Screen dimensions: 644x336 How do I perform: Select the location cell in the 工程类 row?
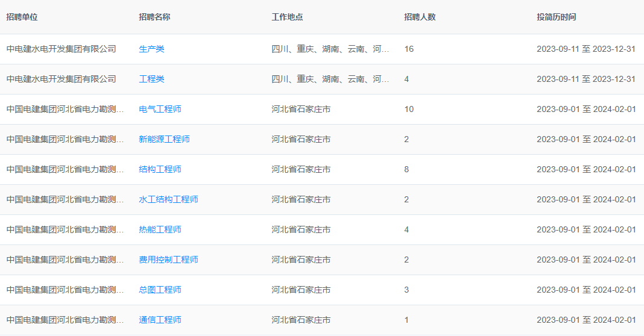pos(330,79)
